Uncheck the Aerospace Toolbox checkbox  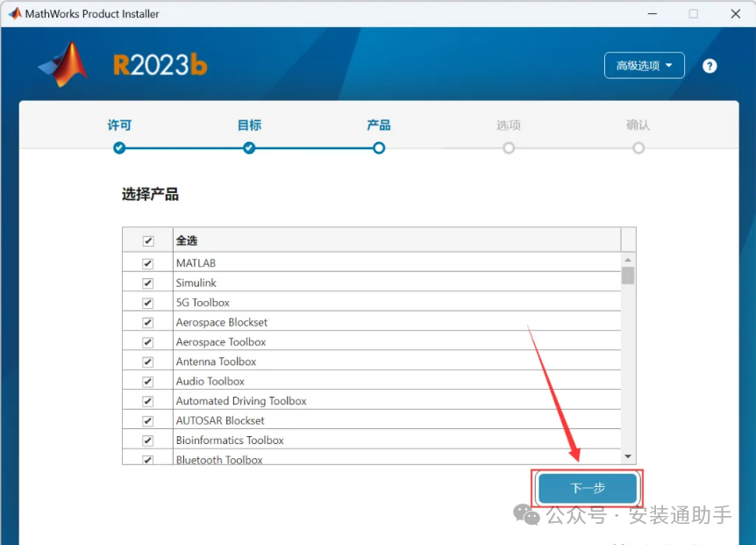148,342
